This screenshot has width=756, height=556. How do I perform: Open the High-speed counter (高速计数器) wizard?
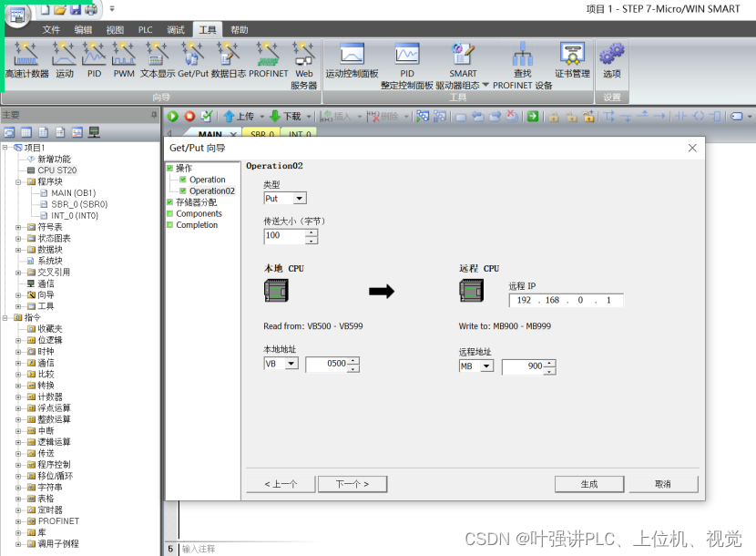26,59
